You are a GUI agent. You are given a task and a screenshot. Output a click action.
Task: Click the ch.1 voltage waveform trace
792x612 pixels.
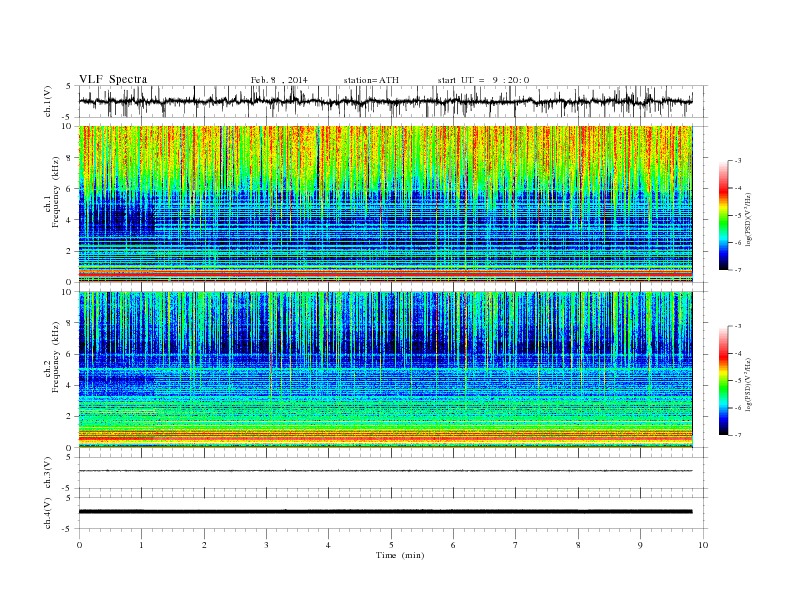(x=385, y=101)
